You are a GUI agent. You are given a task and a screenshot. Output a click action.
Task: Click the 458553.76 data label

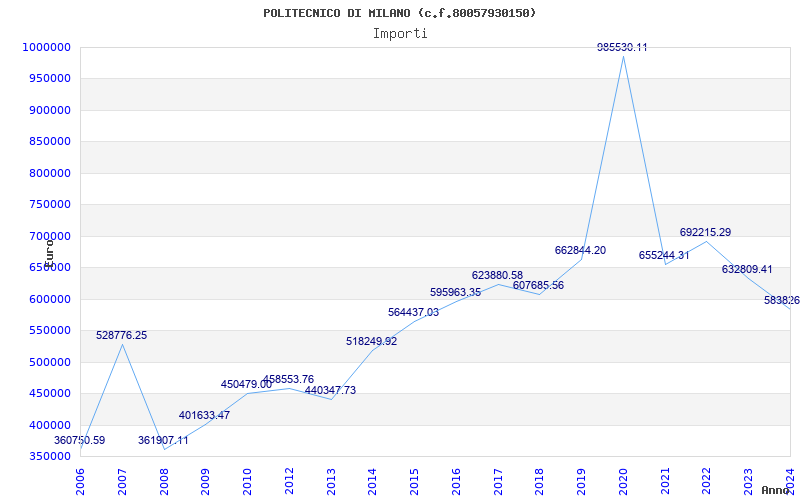pyautogui.click(x=288, y=380)
